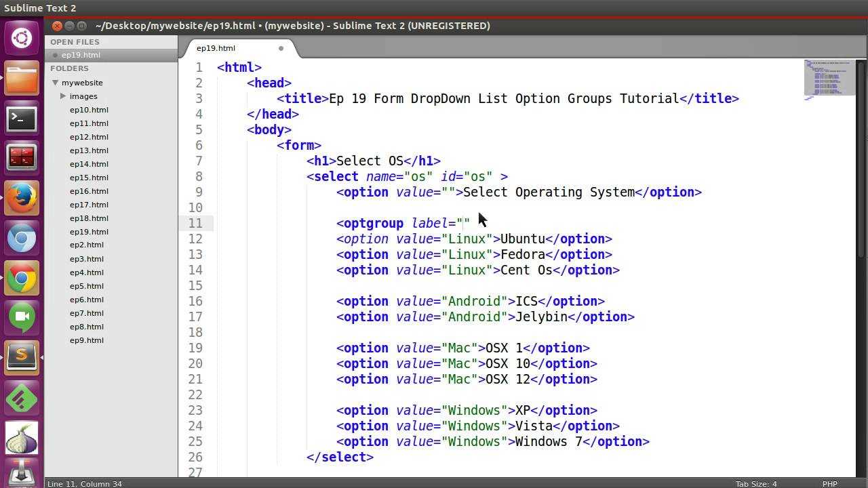868x488 pixels.
Task: Open the green Feedly icon in launcher
Action: coord(22,399)
